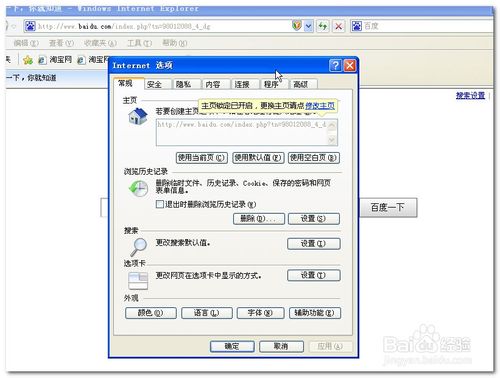Open the first 淘宝网 favorites link
500x378 pixels.
[x=55, y=60]
